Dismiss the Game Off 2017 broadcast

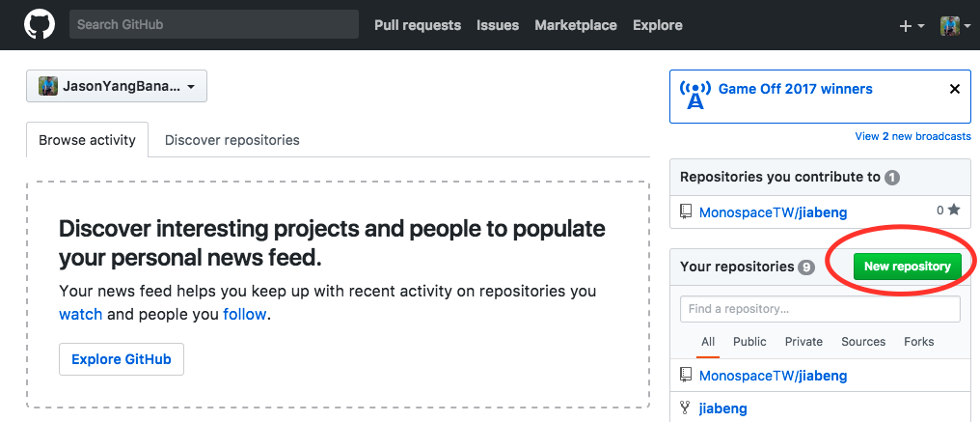click(955, 89)
